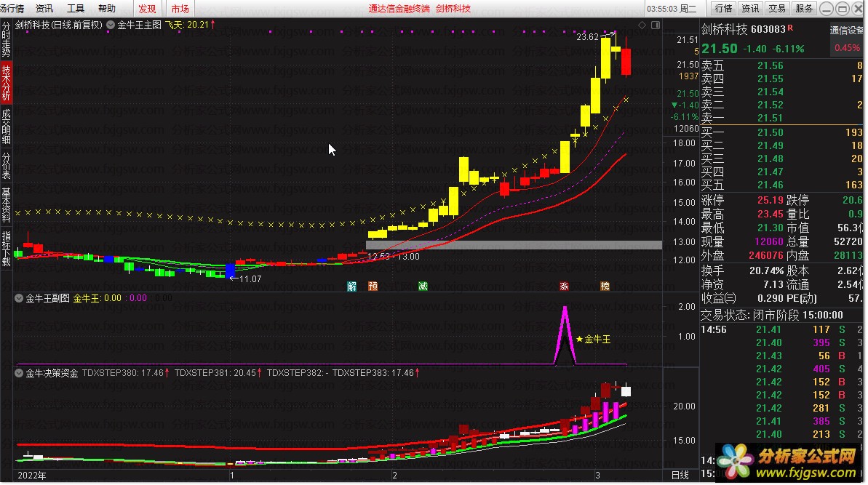Click the 买一 price 21.50
Image resolution: width=868 pixels, height=485 pixels.
(770, 133)
